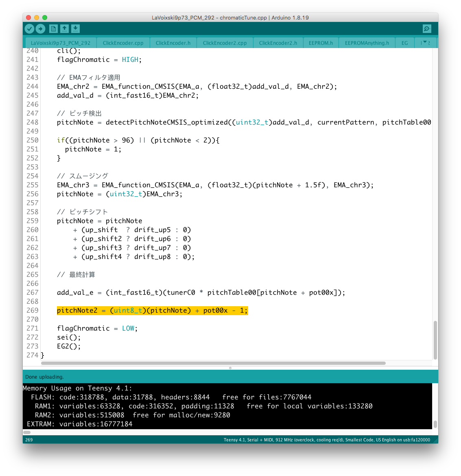Click the divider handle between editor and console
This screenshot has height=476, width=461.
click(230, 368)
